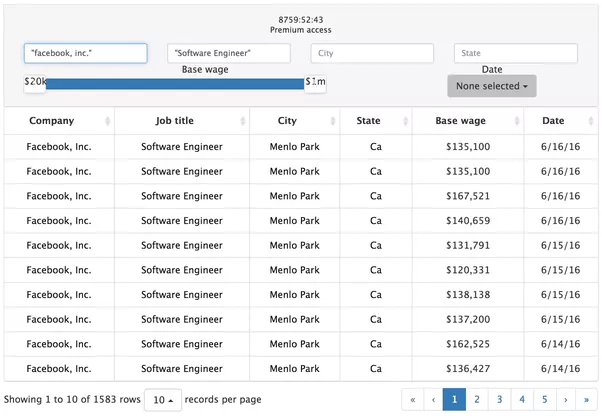Go to page 4

click(x=522, y=399)
